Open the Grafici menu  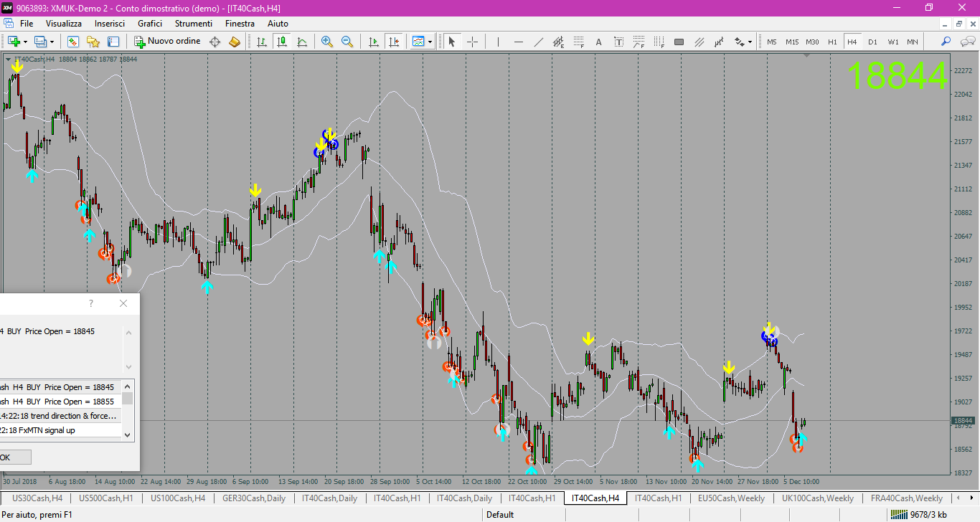pos(150,24)
